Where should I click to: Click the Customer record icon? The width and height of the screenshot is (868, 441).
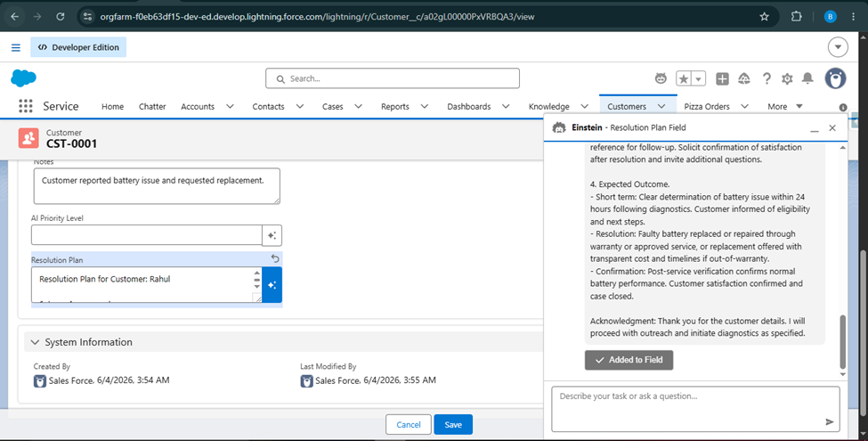[x=28, y=138]
